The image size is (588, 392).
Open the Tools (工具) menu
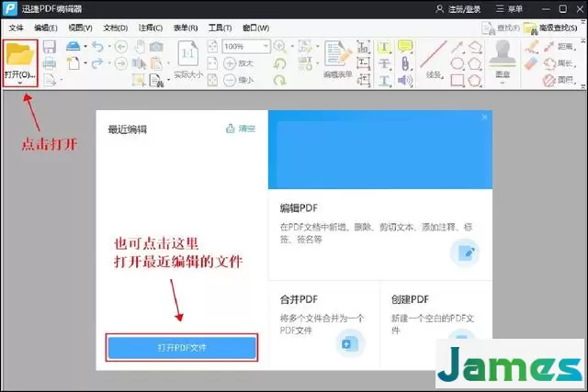(220, 28)
